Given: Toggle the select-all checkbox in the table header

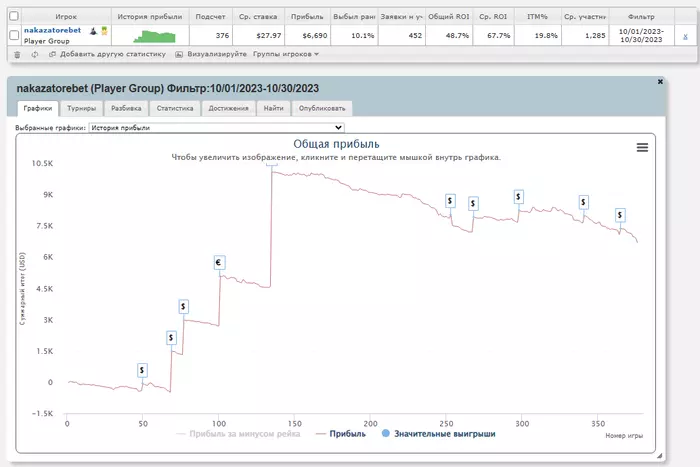Looking at the screenshot, I should [14, 16].
